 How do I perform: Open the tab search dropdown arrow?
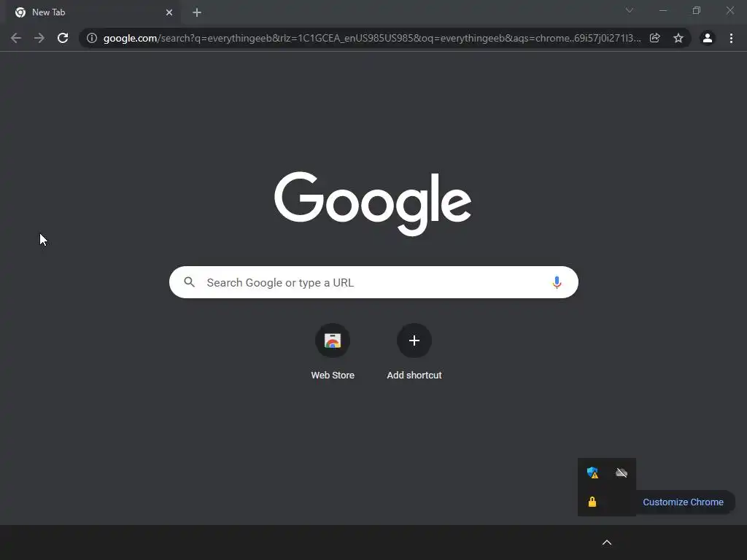(630, 10)
